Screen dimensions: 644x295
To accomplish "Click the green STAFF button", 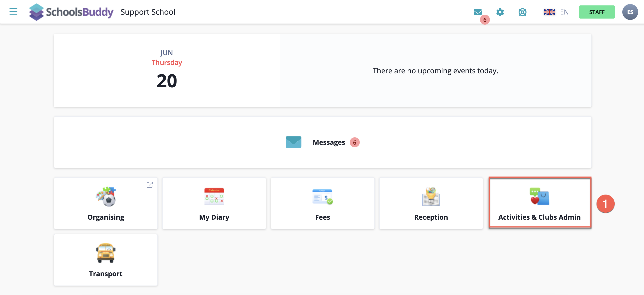I will click(x=597, y=12).
